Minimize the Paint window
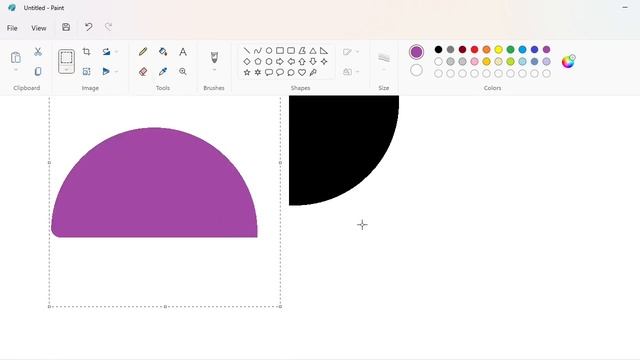 625,7
